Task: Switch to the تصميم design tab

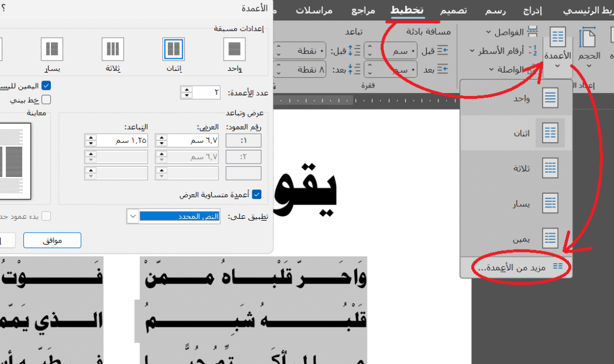Action: tap(454, 11)
